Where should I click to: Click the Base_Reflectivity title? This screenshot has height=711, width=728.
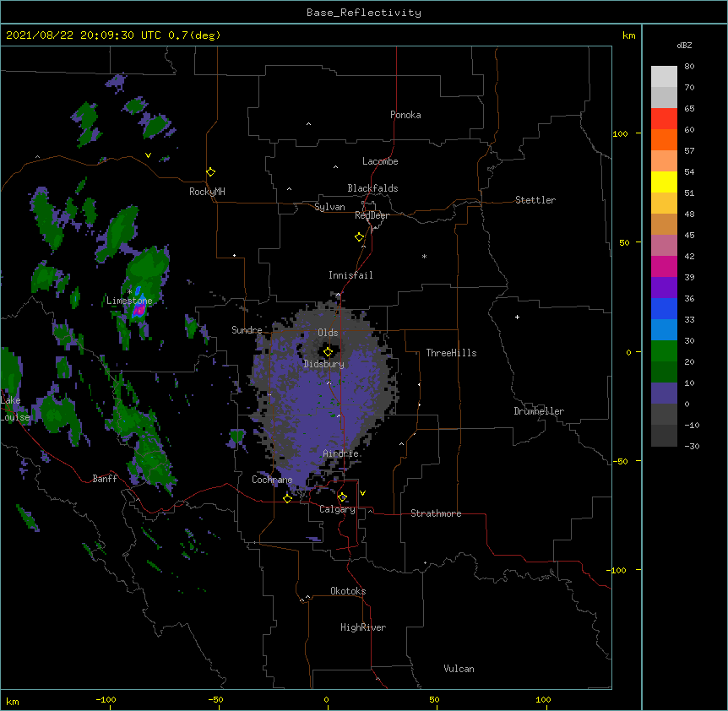pos(364,13)
